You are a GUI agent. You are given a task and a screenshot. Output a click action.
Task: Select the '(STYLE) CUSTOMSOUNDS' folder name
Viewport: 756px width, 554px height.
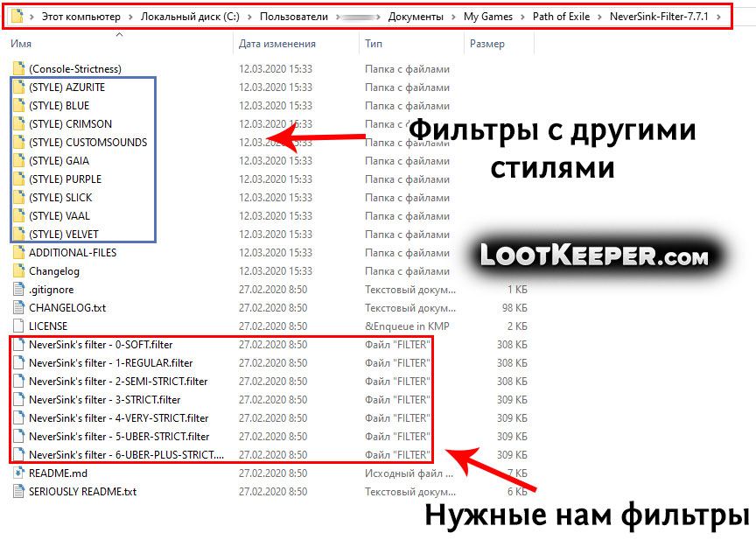click(88, 143)
